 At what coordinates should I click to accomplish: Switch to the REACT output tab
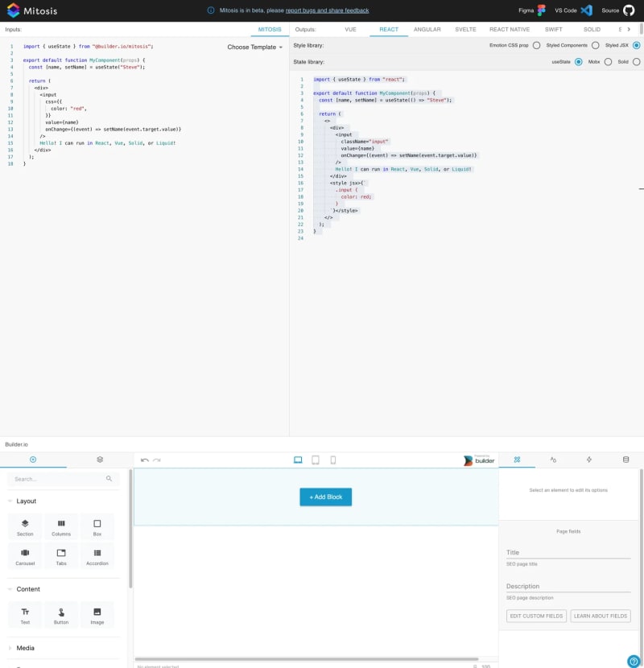(x=389, y=30)
